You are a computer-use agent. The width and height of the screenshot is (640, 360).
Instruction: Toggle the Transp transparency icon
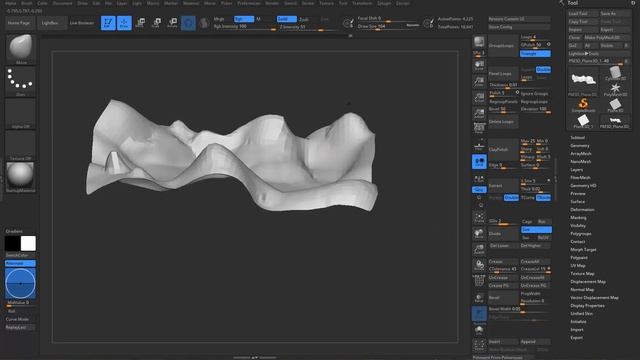(x=479, y=298)
